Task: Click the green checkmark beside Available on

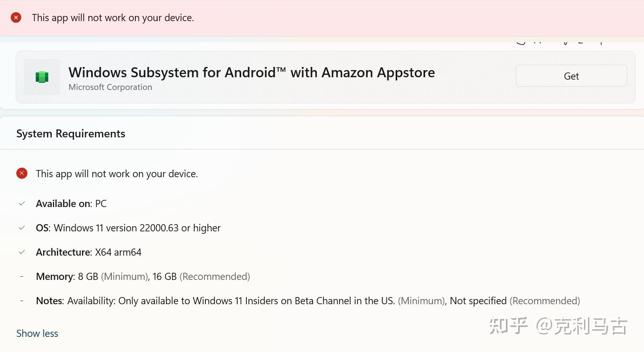Action: pos(22,203)
